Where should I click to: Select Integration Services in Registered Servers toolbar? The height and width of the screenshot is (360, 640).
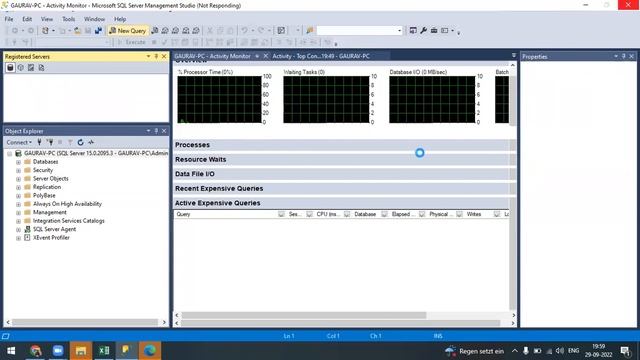pyautogui.click(x=41, y=68)
